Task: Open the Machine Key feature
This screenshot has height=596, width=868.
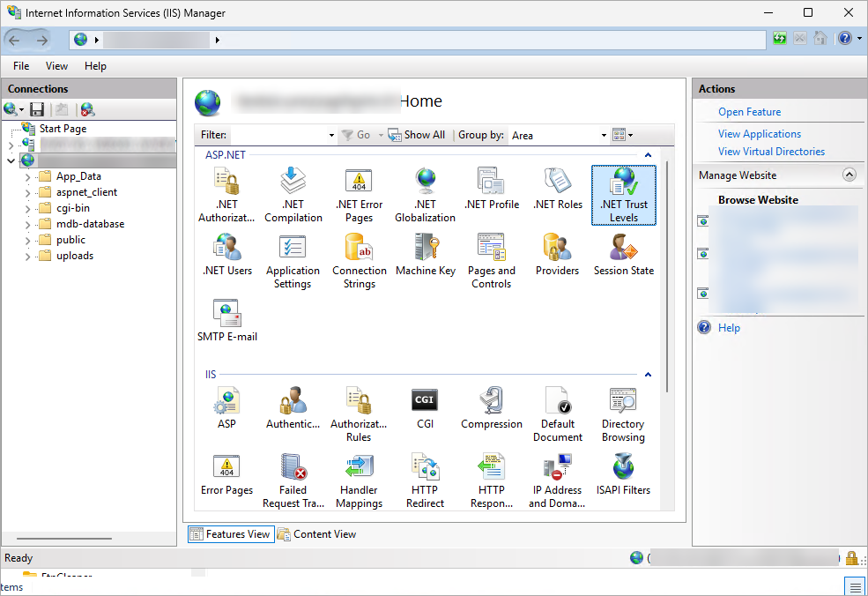Action: point(425,254)
